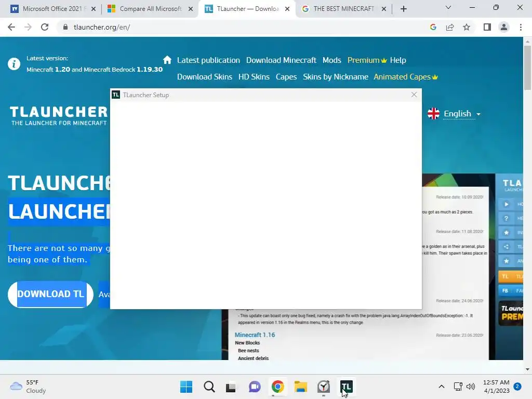The width and height of the screenshot is (532, 399).
Task: Click the page vertical scrollbar thumb
Action: click(x=527, y=68)
